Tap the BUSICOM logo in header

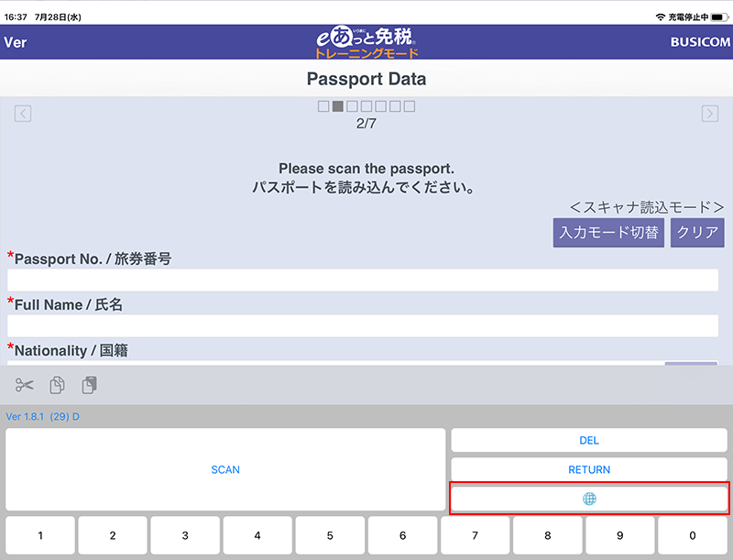[700, 43]
